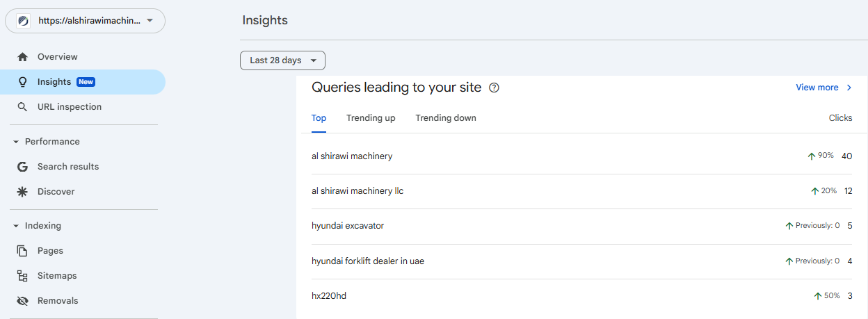The height and width of the screenshot is (319, 868).
Task: Click the Removals crossed-eye icon
Action: coord(23,301)
